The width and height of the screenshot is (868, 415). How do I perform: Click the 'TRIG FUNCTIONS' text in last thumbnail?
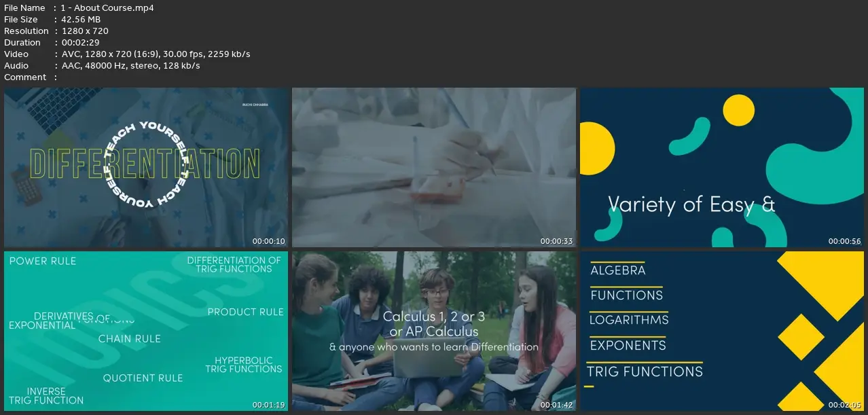point(645,372)
